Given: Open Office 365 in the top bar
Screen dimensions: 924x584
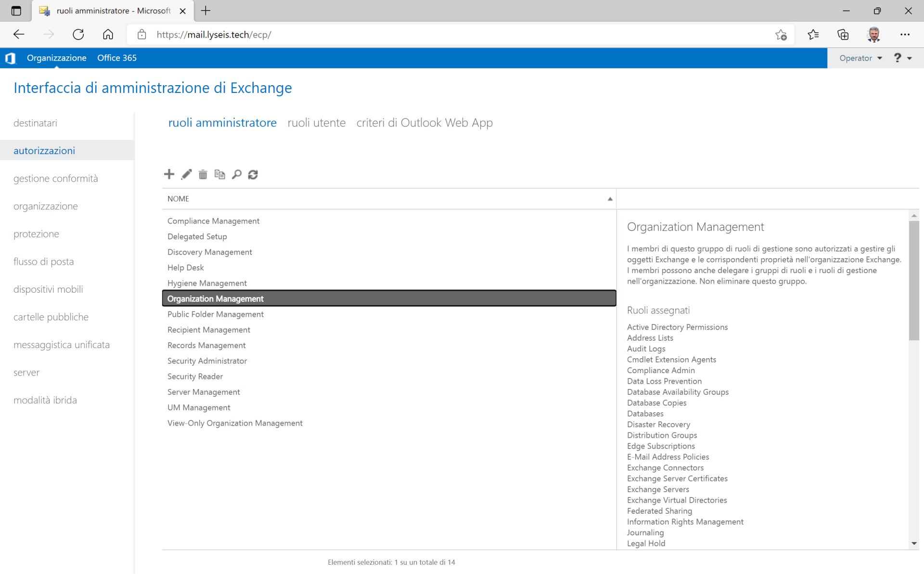Looking at the screenshot, I should tap(117, 58).
